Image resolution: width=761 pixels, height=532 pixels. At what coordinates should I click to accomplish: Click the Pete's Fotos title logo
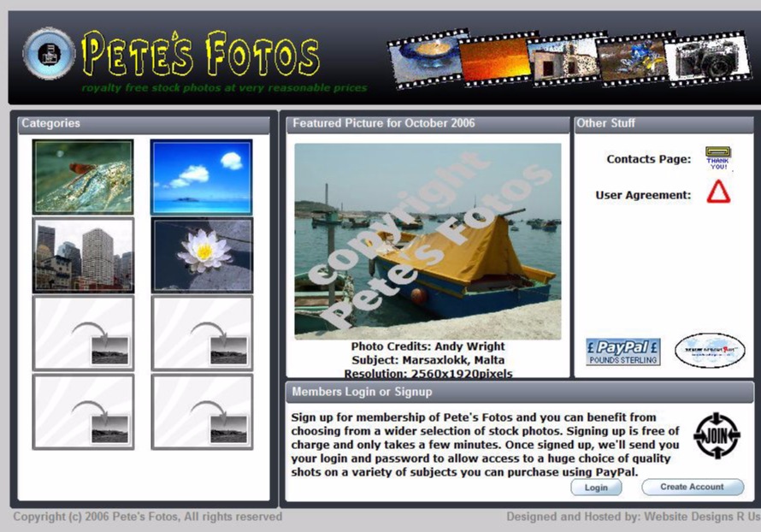[202, 54]
